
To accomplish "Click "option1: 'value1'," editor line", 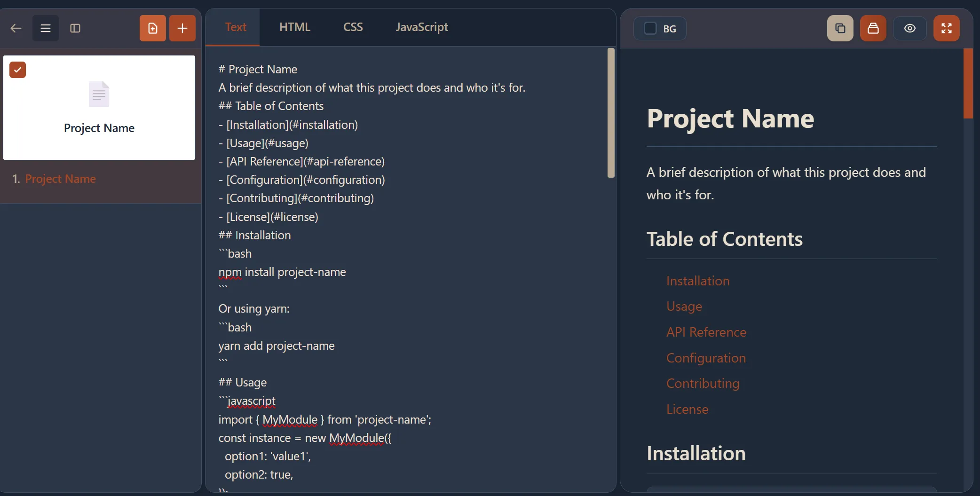I will coord(268,456).
